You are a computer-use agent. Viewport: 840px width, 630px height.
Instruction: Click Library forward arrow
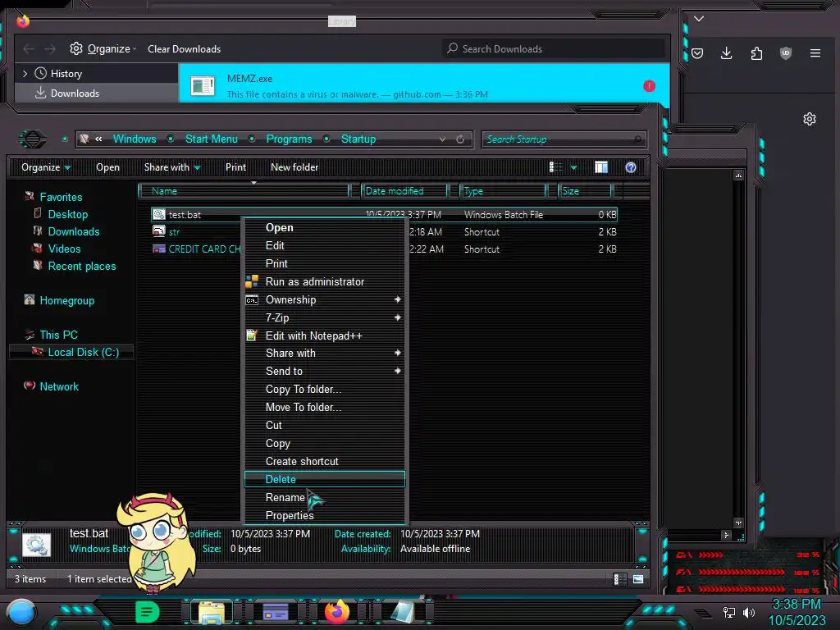(50, 49)
